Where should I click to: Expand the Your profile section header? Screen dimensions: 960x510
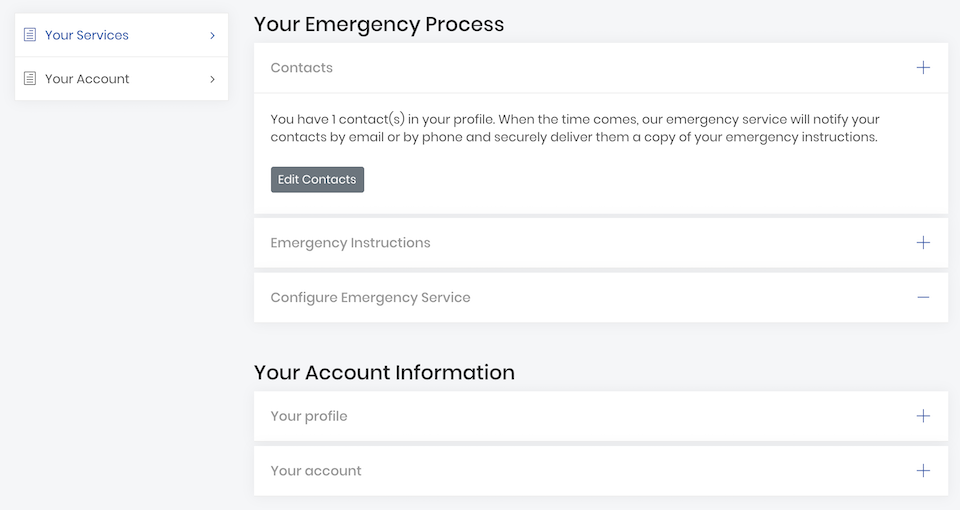[x=309, y=416]
